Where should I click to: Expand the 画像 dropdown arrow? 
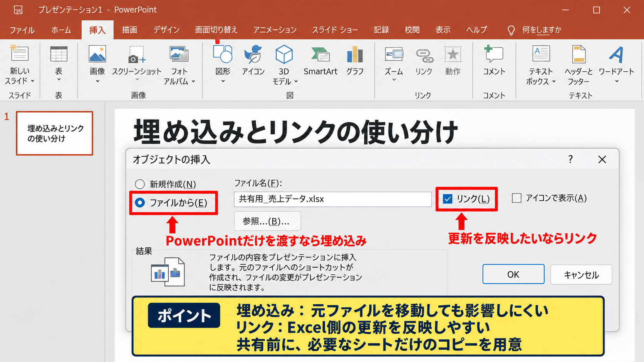(x=97, y=81)
